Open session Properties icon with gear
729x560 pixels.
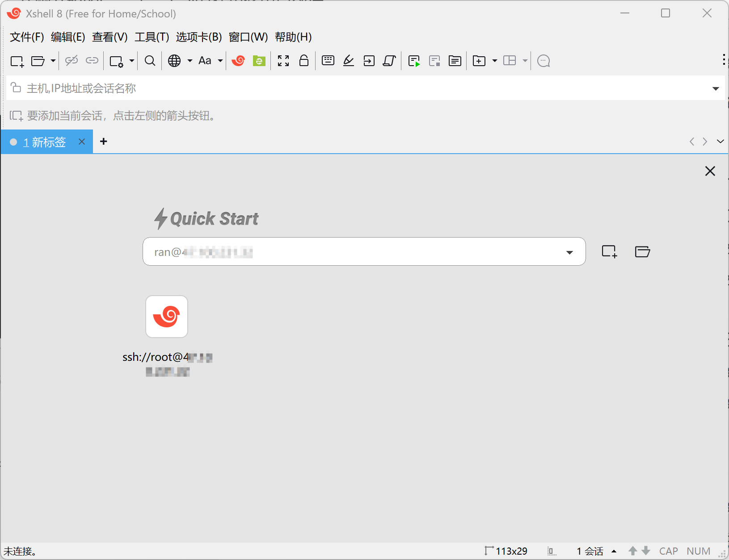116,61
